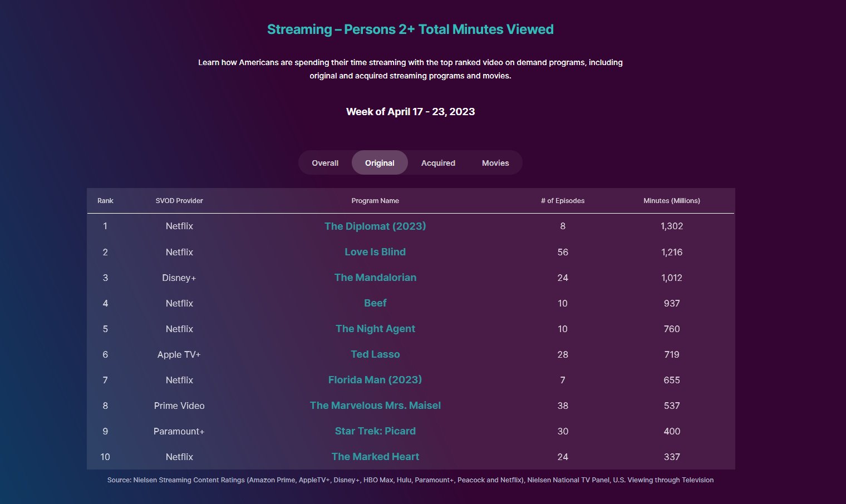The image size is (846, 504).
Task: Open the Beef program link
Action: [375, 303]
